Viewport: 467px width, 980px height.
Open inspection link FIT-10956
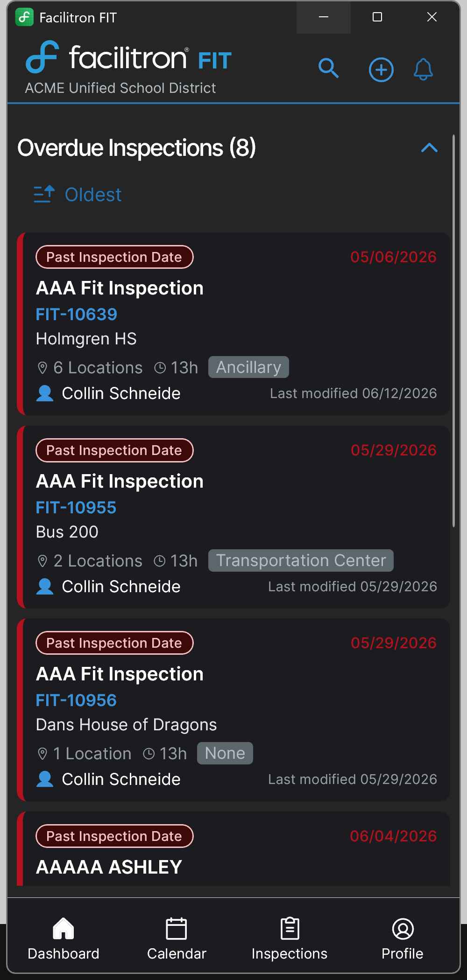[76, 700]
